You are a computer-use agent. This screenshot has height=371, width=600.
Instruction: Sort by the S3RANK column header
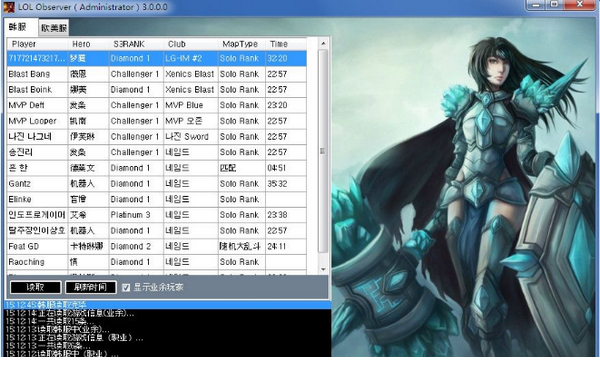(136, 44)
